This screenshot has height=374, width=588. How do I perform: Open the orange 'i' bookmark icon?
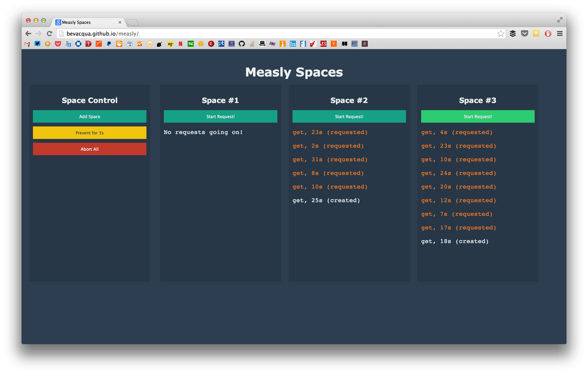[283, 44]
